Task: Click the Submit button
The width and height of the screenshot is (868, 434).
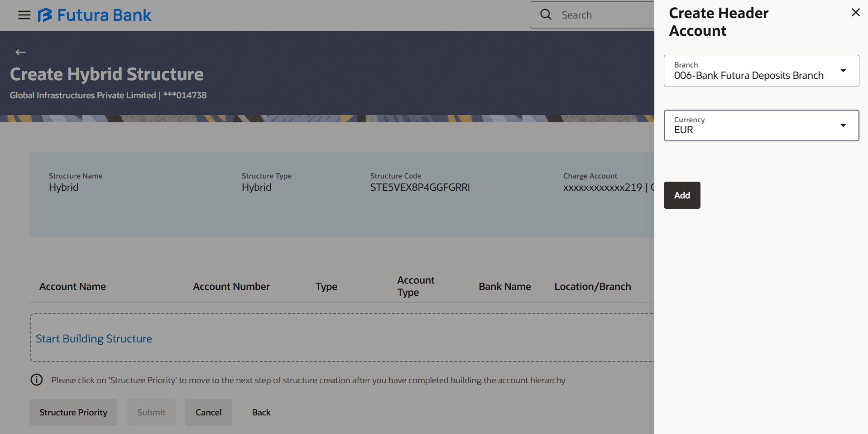Action: pyautogui.click(x=151, y=412)
